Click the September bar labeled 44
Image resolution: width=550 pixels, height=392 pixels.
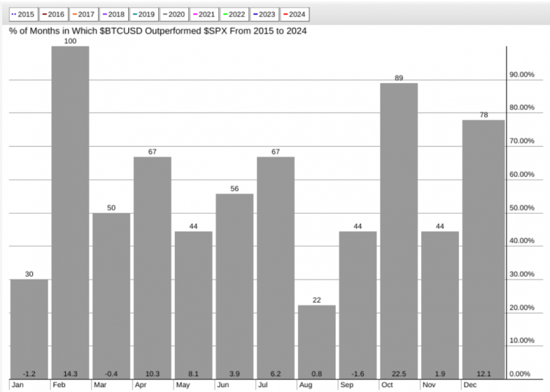point(358,305)
